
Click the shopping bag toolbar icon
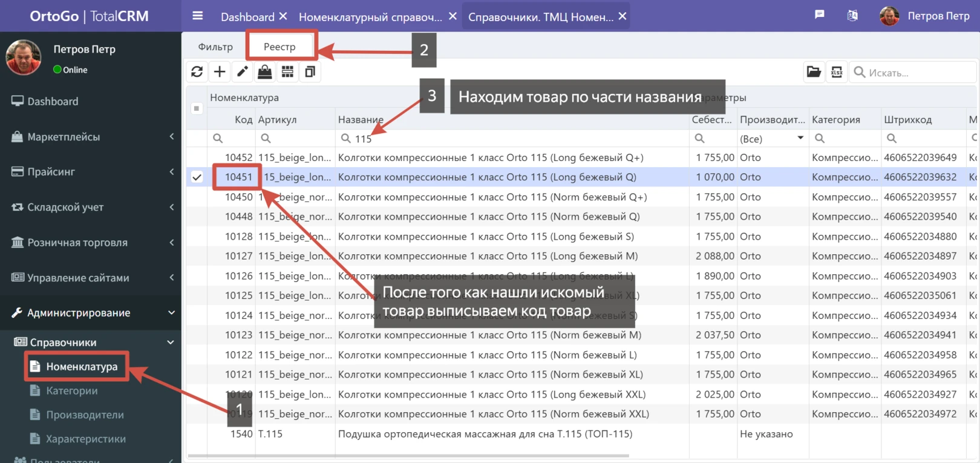pyautogui.click(x=265, y=72)
